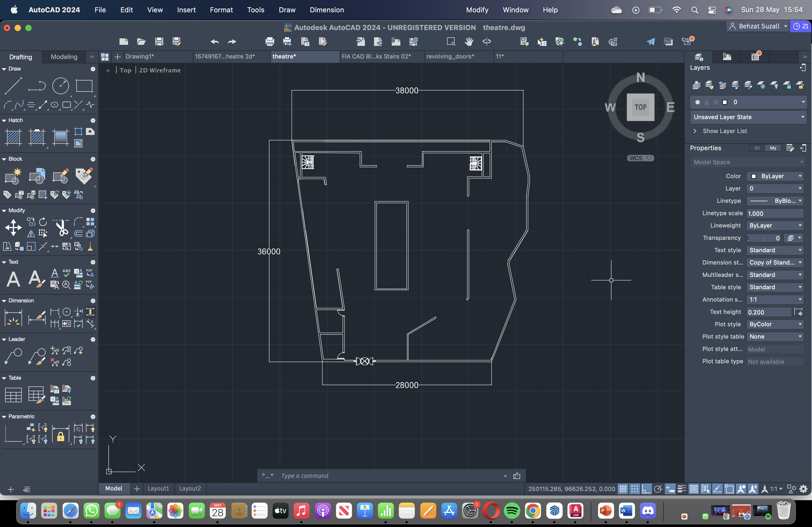Select the Rotate tool
The height and width of the screenshot is (527, 812).
tap(43, 222)
